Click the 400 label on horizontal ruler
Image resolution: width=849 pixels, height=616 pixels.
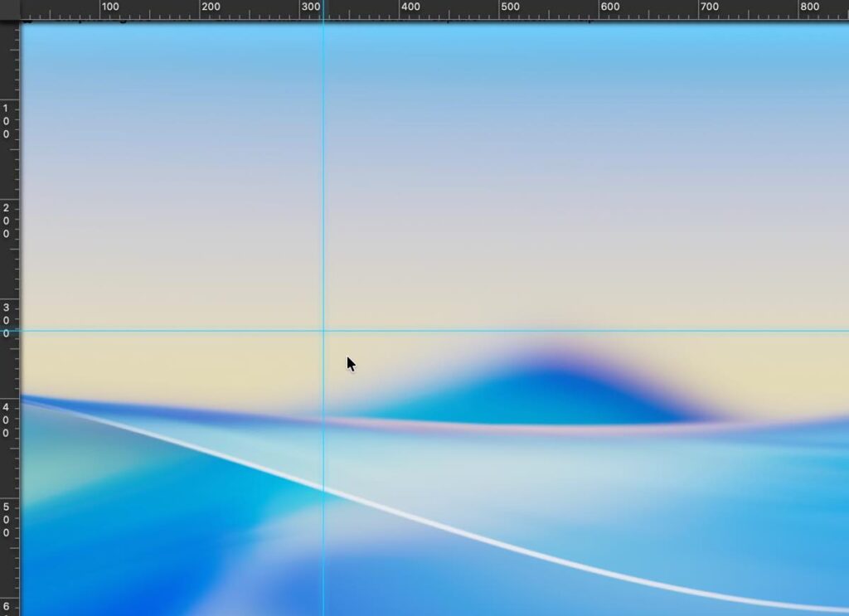tap(410, 7)
